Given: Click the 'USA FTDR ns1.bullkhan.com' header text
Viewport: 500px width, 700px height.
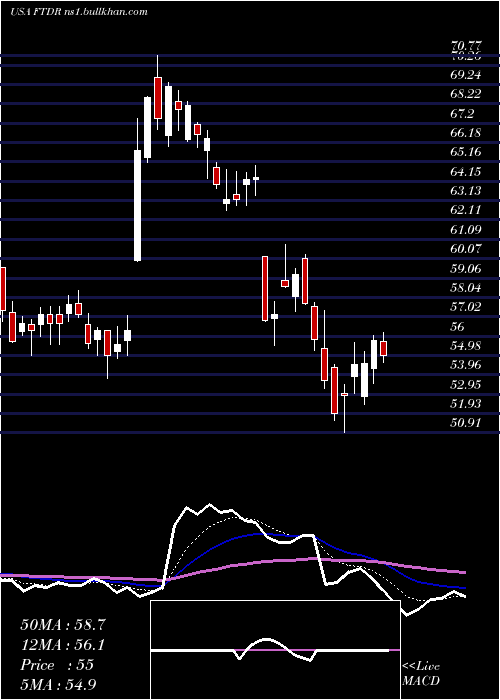Looking at the screenshot, I should pyautogui.click(x=79, y=12).
